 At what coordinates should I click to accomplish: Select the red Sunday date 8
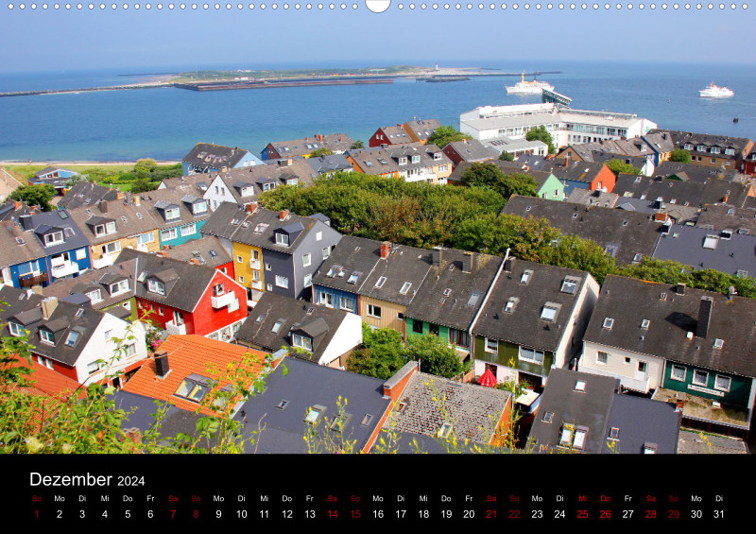tap(196, 514)
